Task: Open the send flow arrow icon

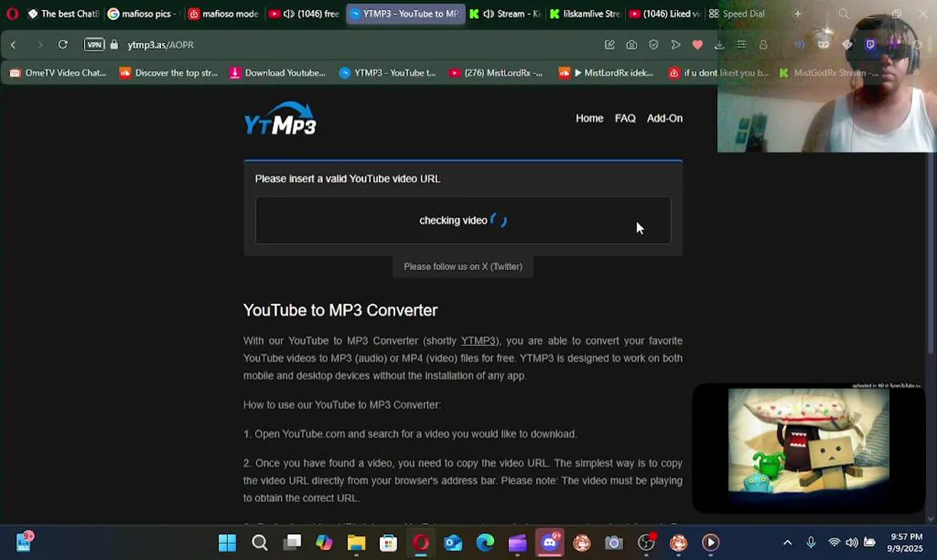Action: pos(676,45)
